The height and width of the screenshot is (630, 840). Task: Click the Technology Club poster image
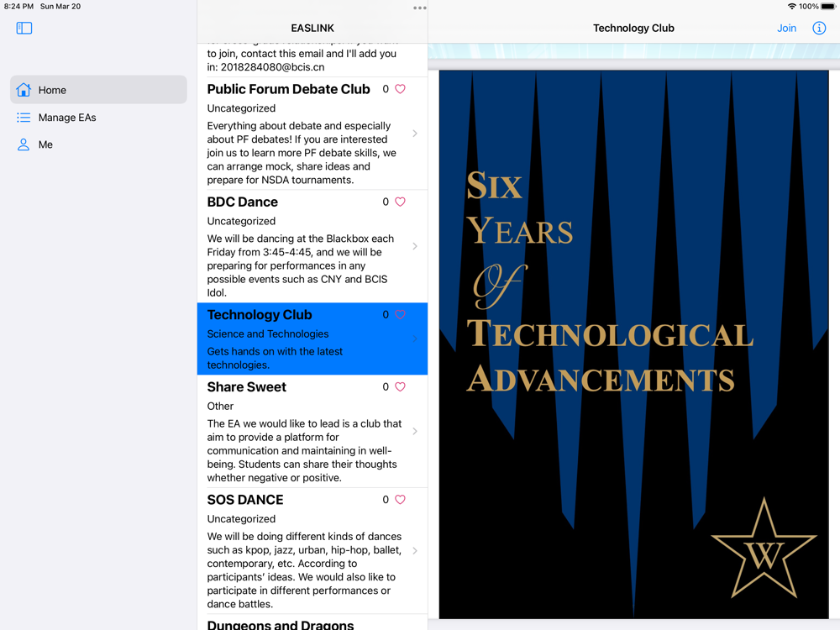tap(633, 344)
